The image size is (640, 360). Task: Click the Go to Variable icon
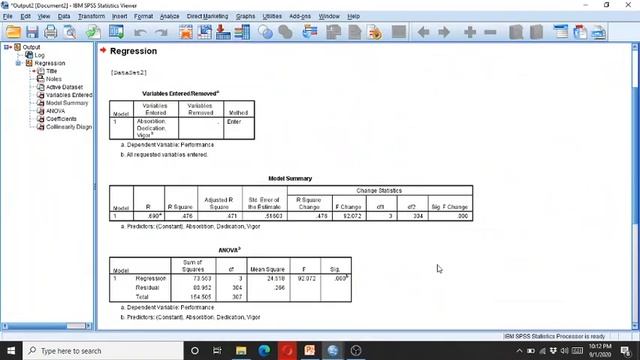pyautogui.click(x=223, y=32)
